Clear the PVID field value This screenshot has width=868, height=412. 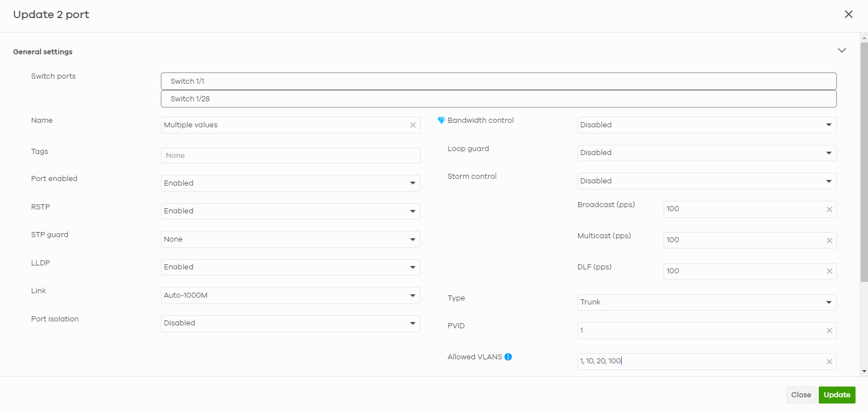point(829,331)
